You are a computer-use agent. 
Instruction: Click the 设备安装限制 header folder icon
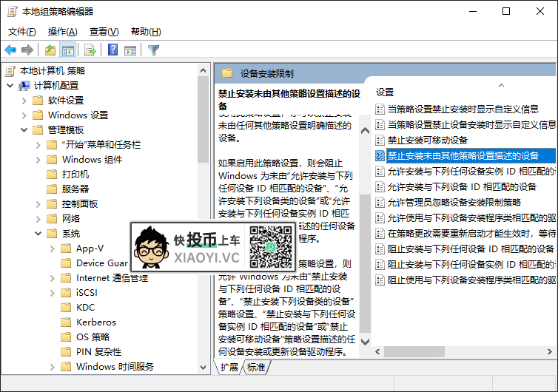point(227,73)
